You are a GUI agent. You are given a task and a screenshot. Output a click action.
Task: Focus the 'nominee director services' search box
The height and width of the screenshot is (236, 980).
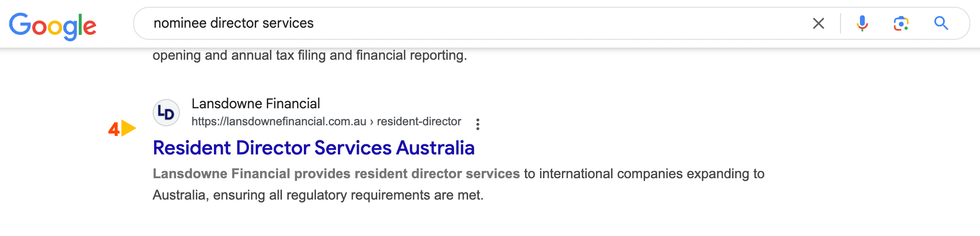pyautogui.click(x=476, y=23)
